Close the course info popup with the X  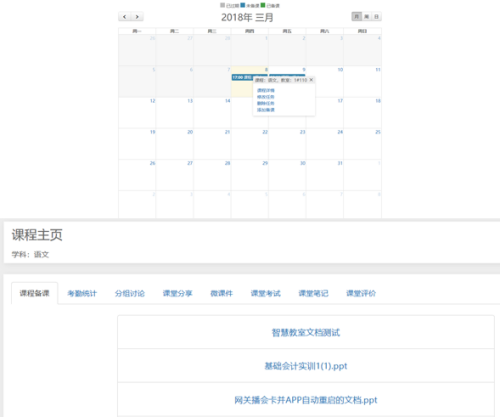(311, 80)
